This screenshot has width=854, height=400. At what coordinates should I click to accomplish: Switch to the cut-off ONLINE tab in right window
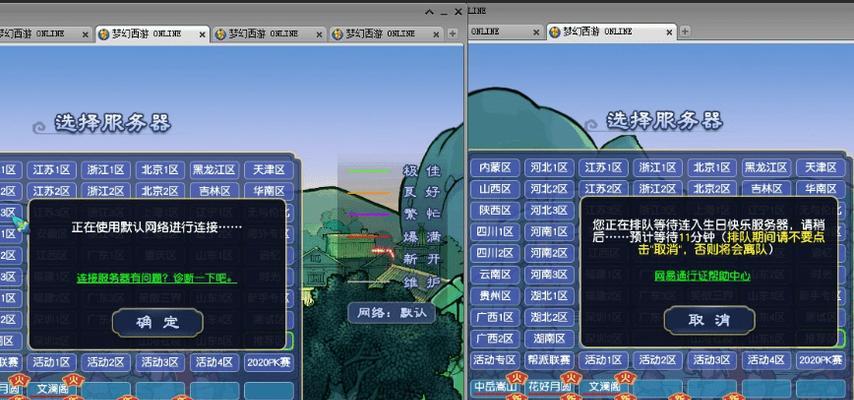pyautogui.click(x=505, y=32)
